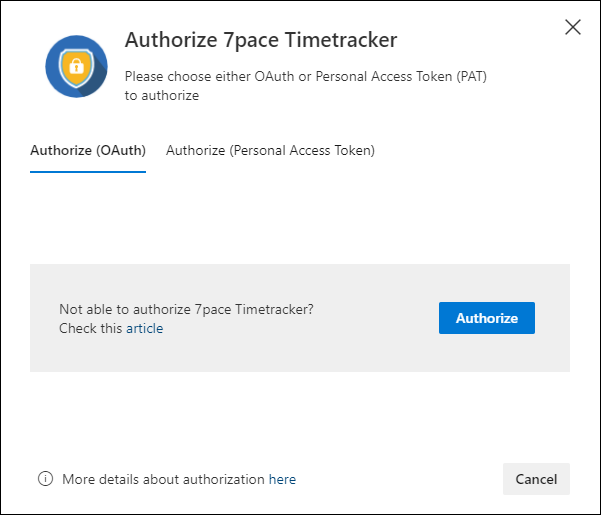Click the 'Check this' text before article

click(90, 328)
